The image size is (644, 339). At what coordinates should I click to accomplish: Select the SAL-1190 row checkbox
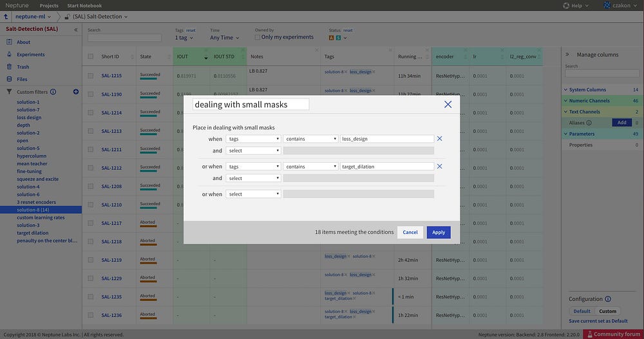point(90,94)
